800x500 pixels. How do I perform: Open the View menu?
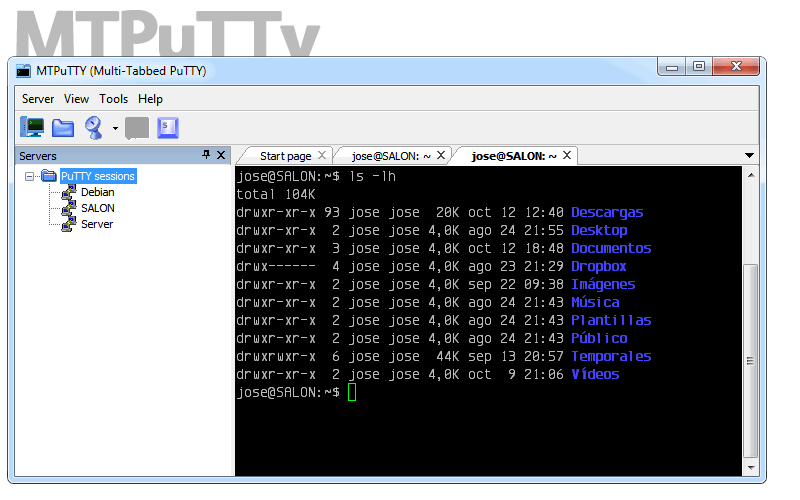[77, 99]
